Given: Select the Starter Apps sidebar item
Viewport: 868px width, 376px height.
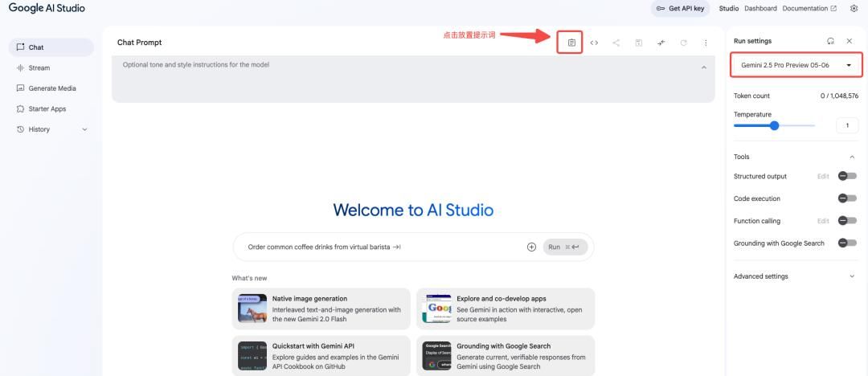Looking at the screenshot, I should 51,108.
